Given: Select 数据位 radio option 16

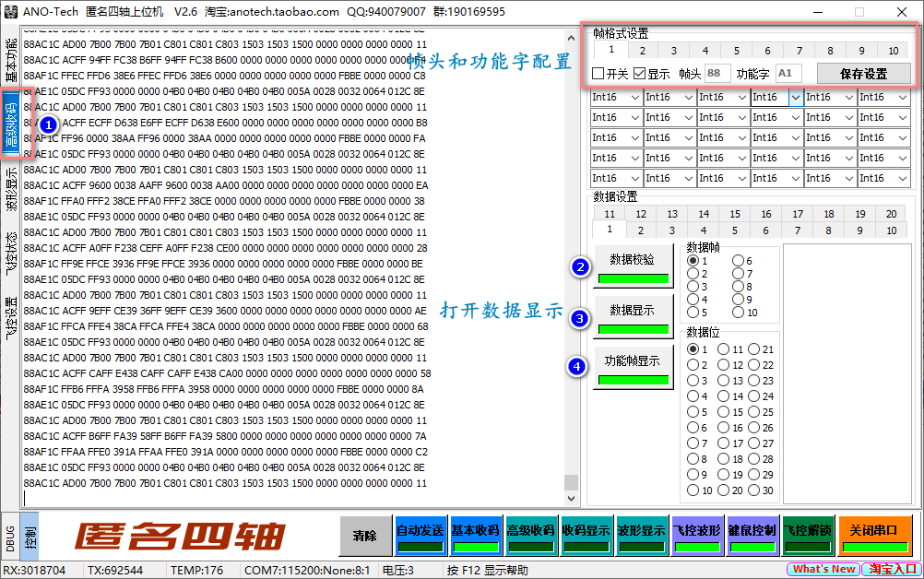Looking at the screenshot, I should point(723,428).
